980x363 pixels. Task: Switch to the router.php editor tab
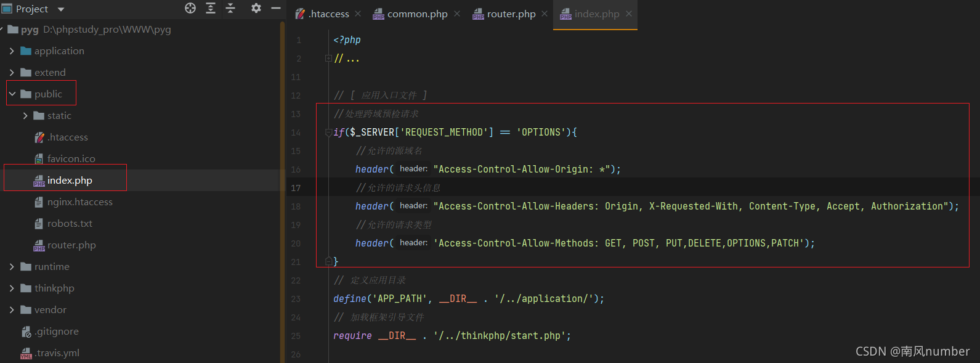(x=511, y=14)
